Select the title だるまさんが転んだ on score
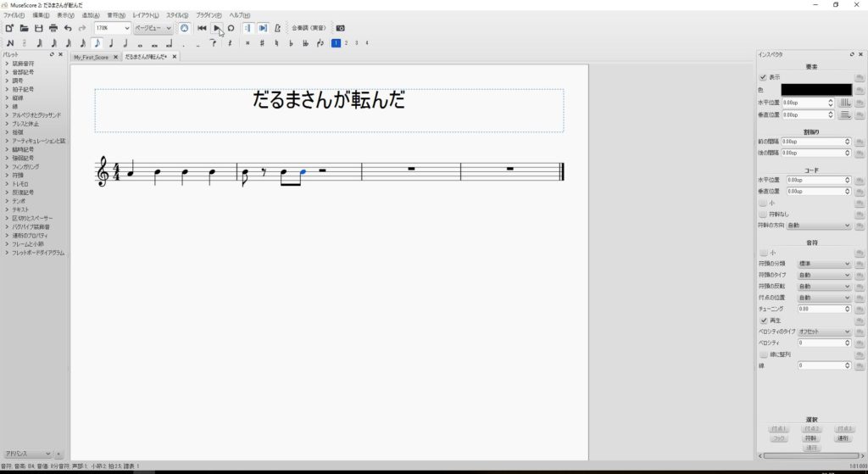The height and width of the screenshot is (474, 868). (329, 100)
